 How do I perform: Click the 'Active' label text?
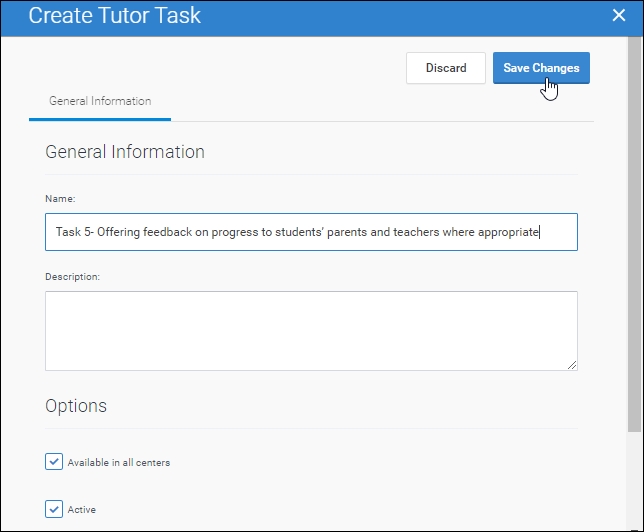82,510
